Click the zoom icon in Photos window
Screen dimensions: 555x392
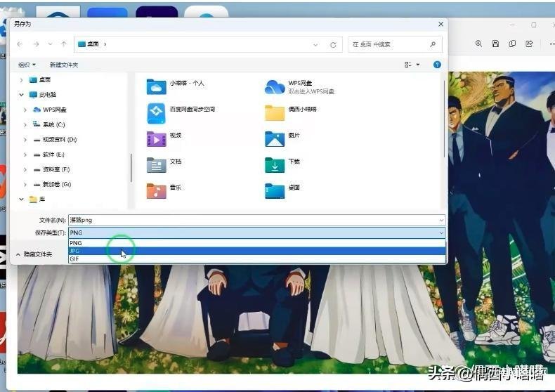coord(478,44)
